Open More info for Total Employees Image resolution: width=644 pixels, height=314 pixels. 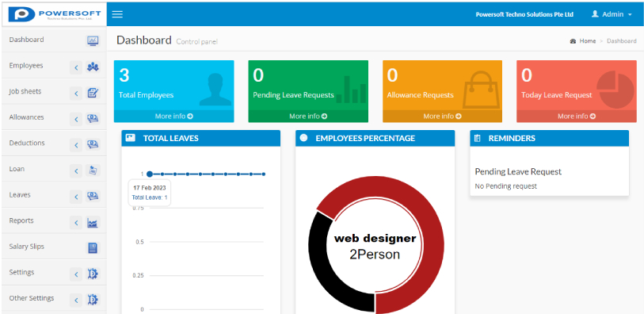click(x=173, y=117)
